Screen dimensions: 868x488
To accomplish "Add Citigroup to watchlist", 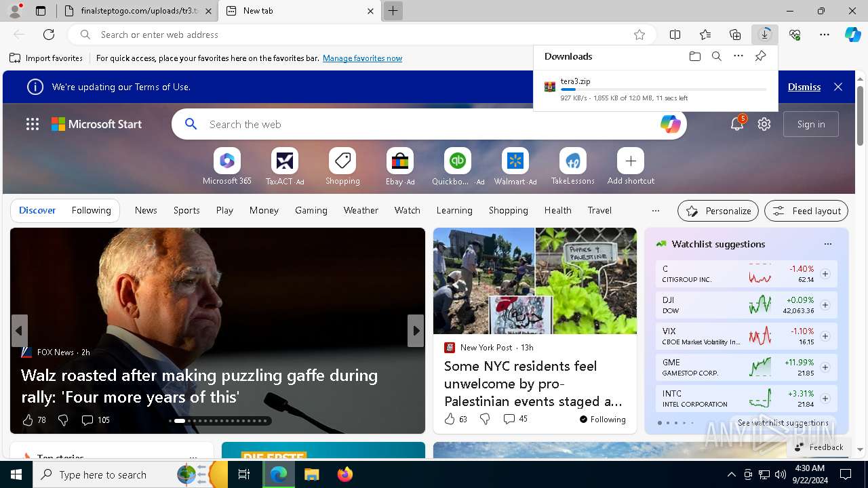I will (x=825, y=274).
